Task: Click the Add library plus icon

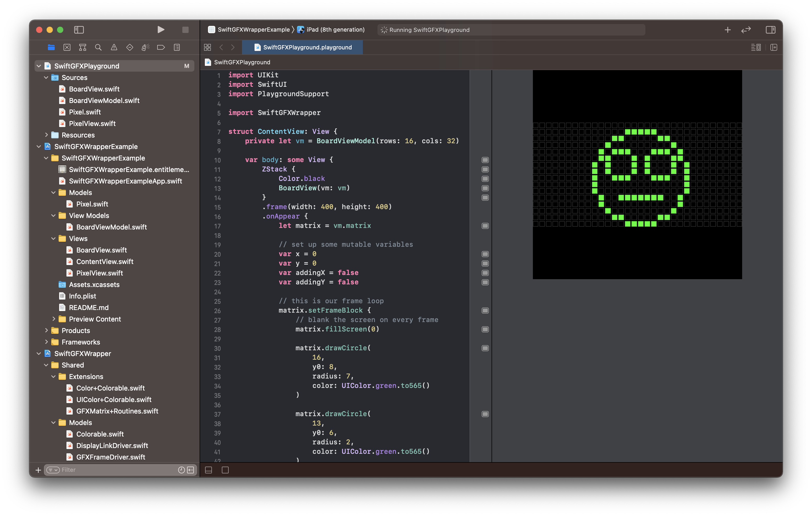Action: pos(727,30)
